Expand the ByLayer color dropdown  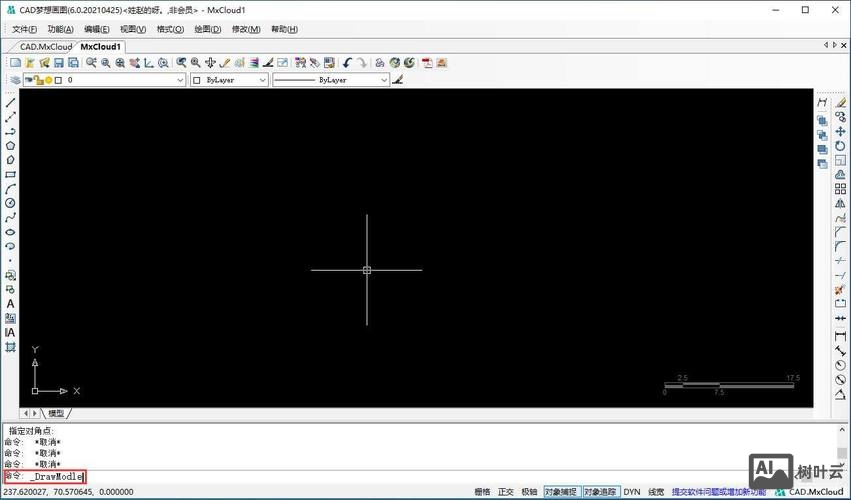click(229, 80)
